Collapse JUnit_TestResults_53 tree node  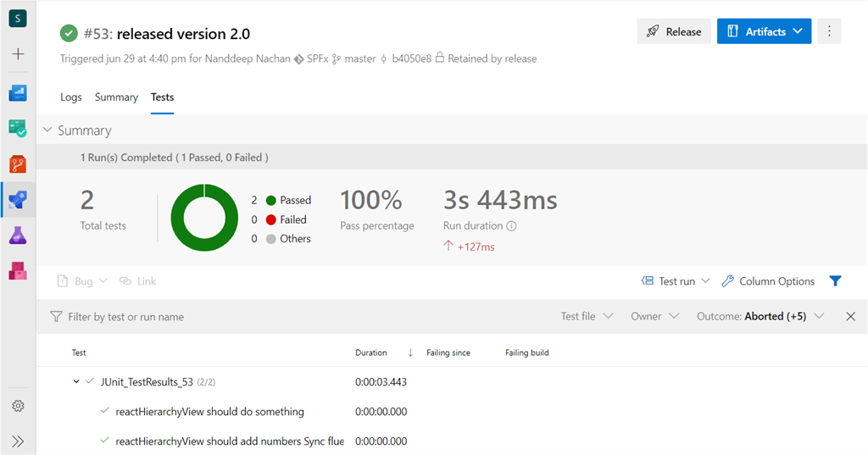[76, 382]
